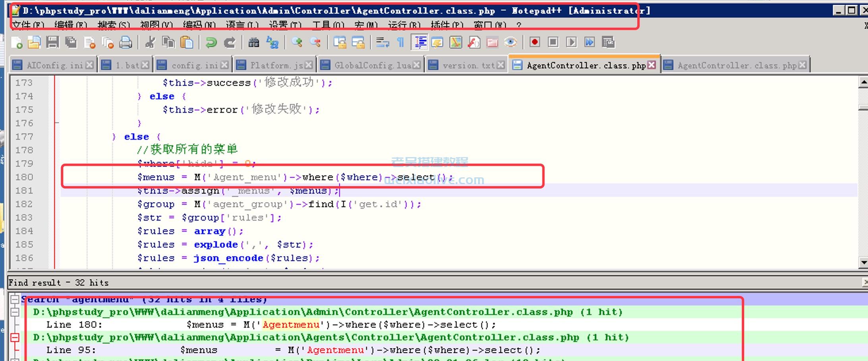
Task: Click the json_encode($rules) code line
Action: (x=228, y=258)
